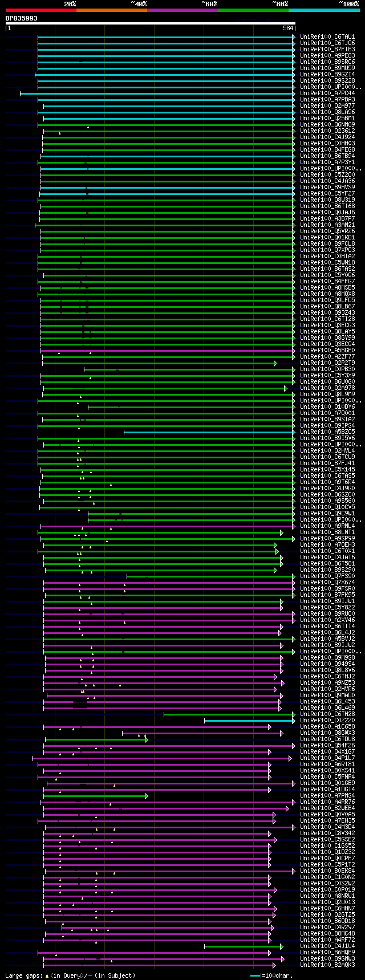Viewport: 365px width, 980px height.
Task: Select hit label UniRef100_Q4P1L7
Action: [327, 758]
